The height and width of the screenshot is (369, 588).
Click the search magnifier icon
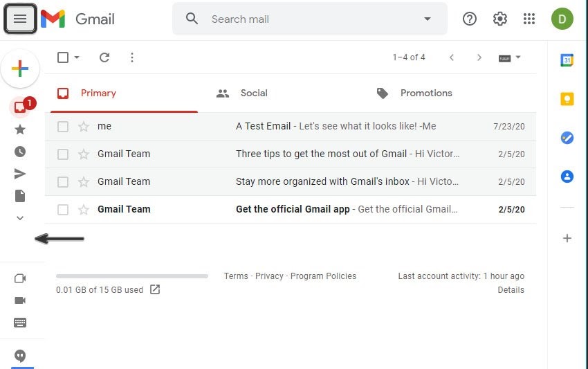pyautogui.click(x=192, y=19)
